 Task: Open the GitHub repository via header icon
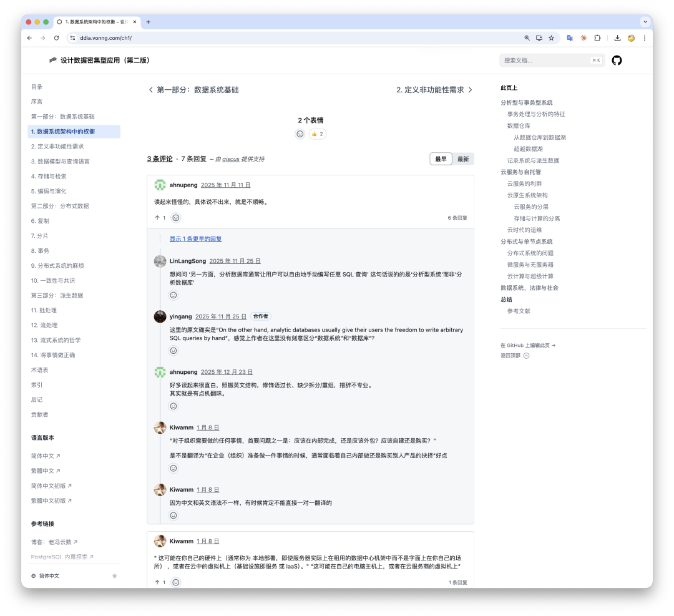coord(618,60)
